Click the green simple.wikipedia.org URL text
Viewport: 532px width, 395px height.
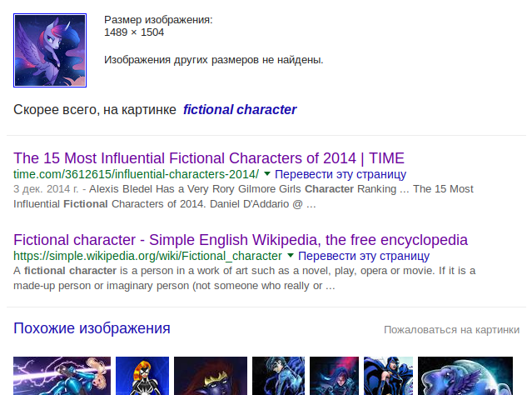tap(147, 256)
